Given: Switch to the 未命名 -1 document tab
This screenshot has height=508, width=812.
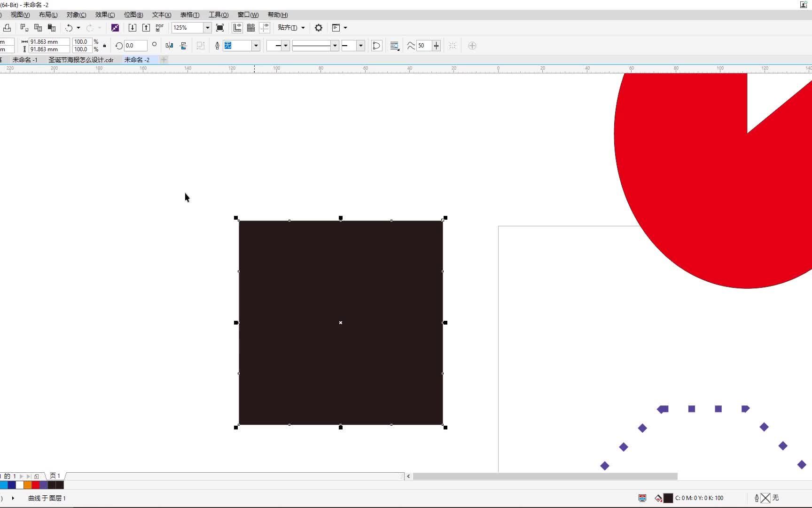Looking at the screenshot, I should click(x=25, y=60).
